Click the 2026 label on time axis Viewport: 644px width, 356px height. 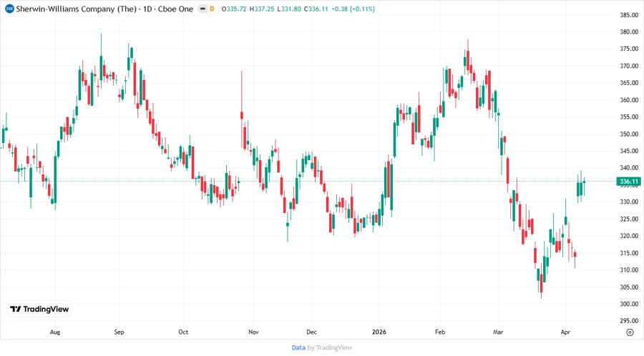click(379, 332)
